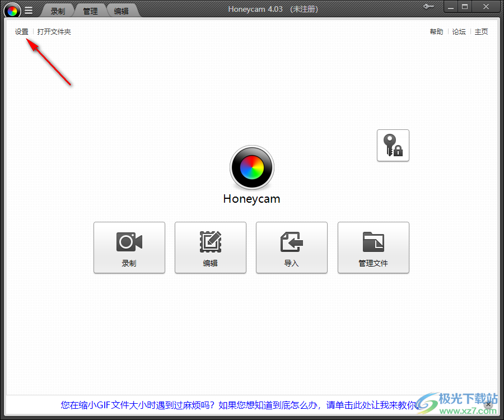Screen dimensions: 504x420
Task: Switch to the 录制 tab
Action: click(x=58, y=11)
